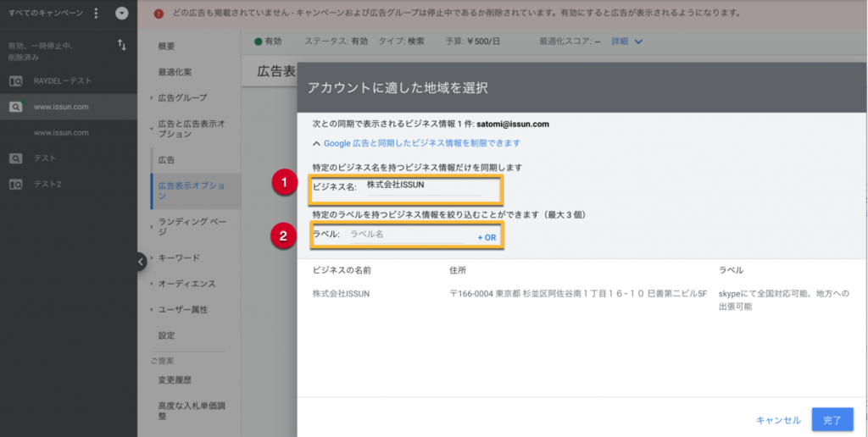Click the filter text 有効、一時停止中、削除済み

(x=41, y=52)
